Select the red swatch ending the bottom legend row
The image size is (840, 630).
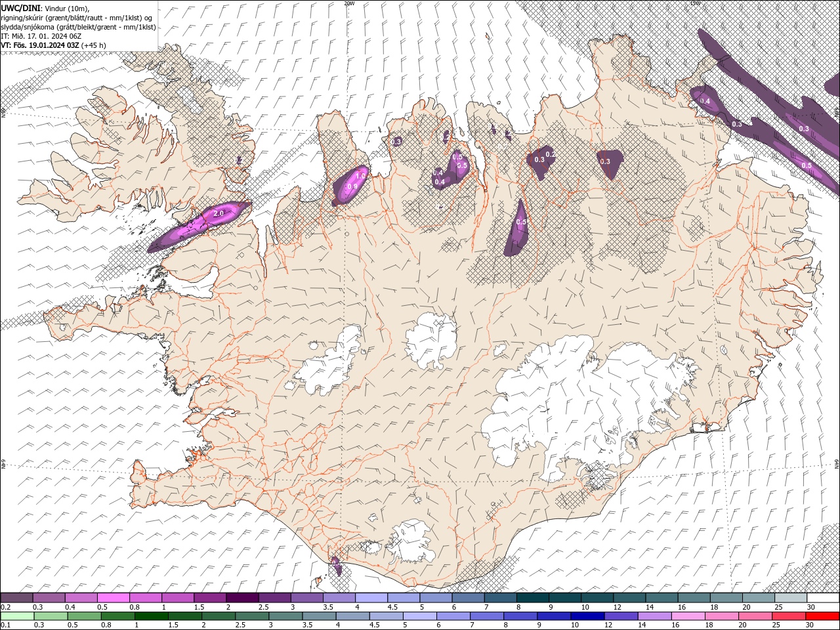coord(823,616)
